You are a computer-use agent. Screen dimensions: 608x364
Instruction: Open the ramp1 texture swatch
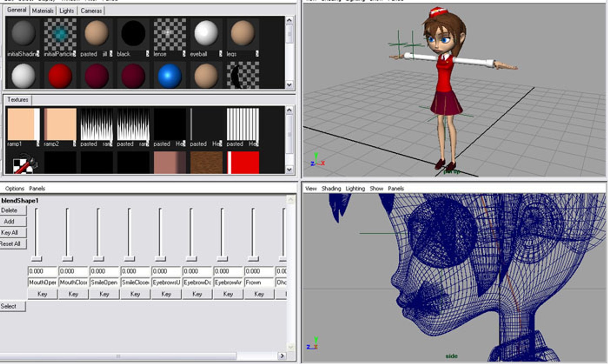point(23,124)
